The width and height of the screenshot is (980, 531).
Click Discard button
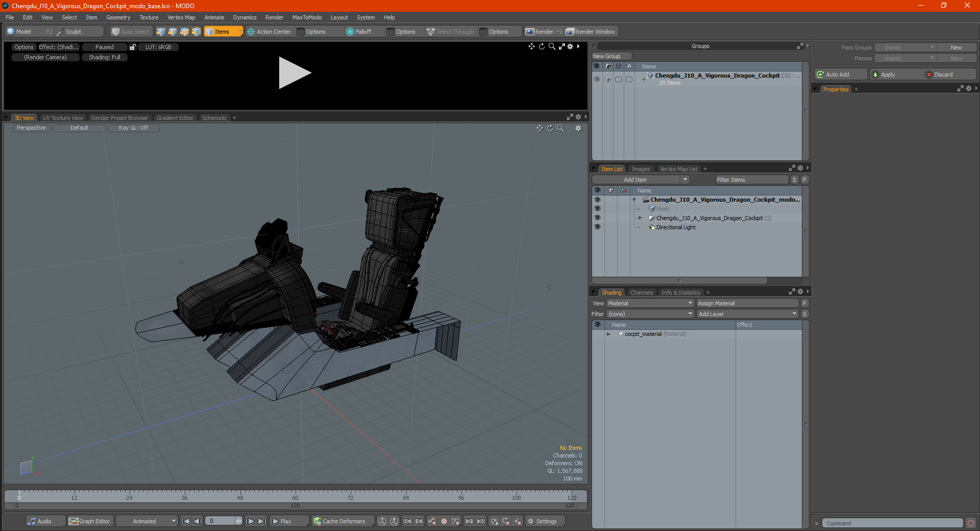pos(950,75)
